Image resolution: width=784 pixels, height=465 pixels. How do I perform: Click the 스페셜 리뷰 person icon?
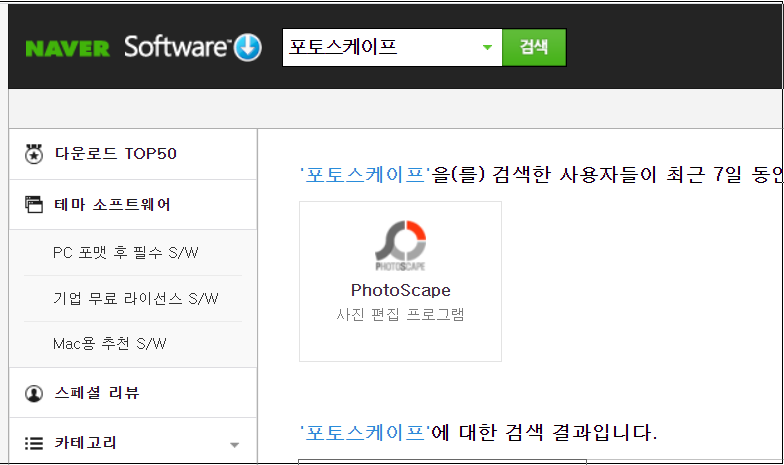[34, 394]
